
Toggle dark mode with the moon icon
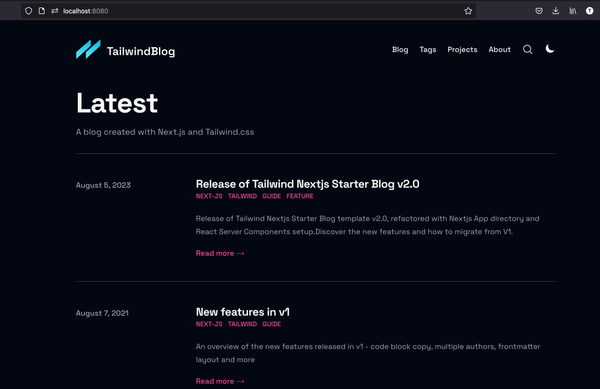tap(550, 49)
